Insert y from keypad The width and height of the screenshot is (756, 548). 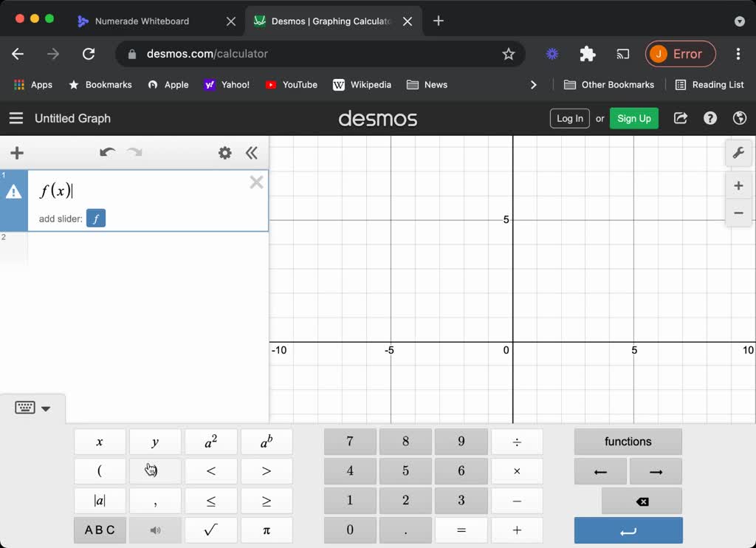(x=155, y=442)
